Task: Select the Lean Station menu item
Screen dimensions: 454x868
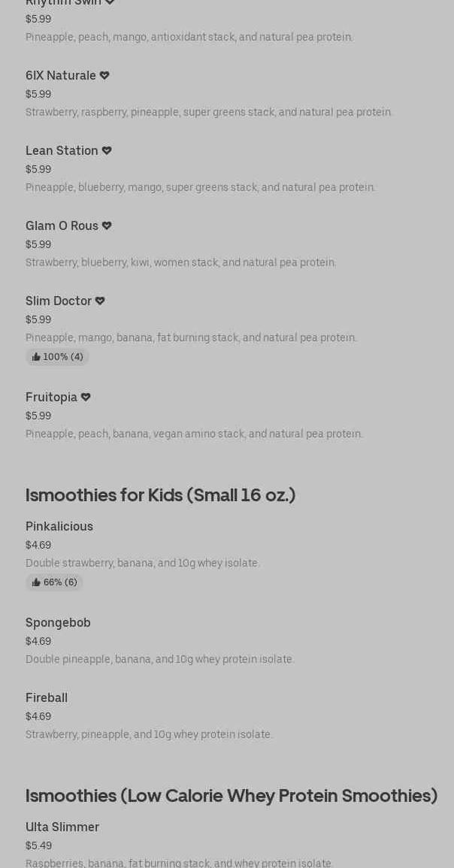Action: pyautogui.click(x=62, y=151)
